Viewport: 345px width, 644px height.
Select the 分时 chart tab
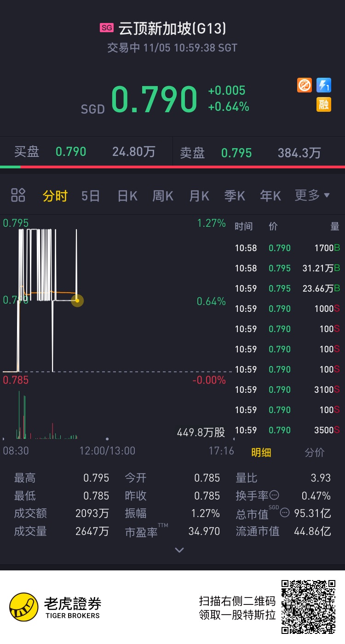55,196
